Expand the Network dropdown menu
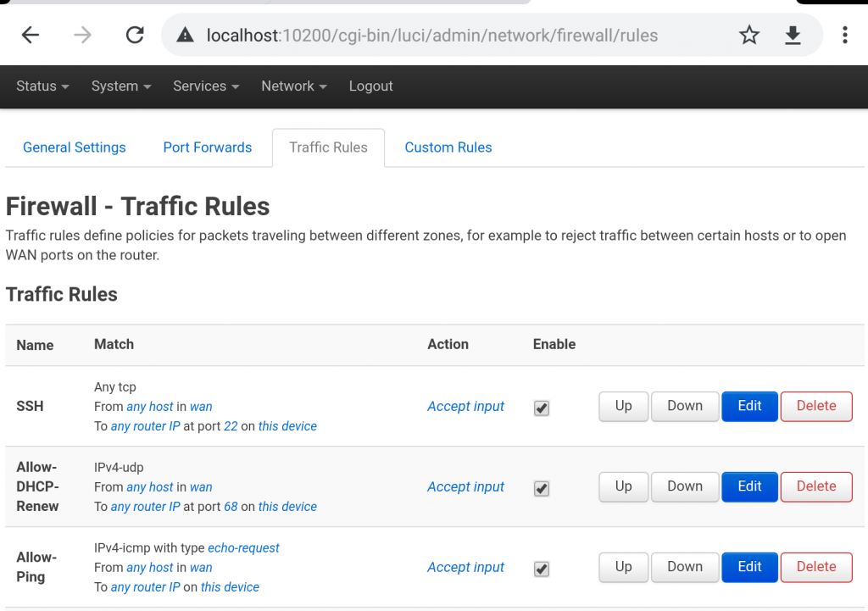Screen dimensions: 868x611 point(293,86)
